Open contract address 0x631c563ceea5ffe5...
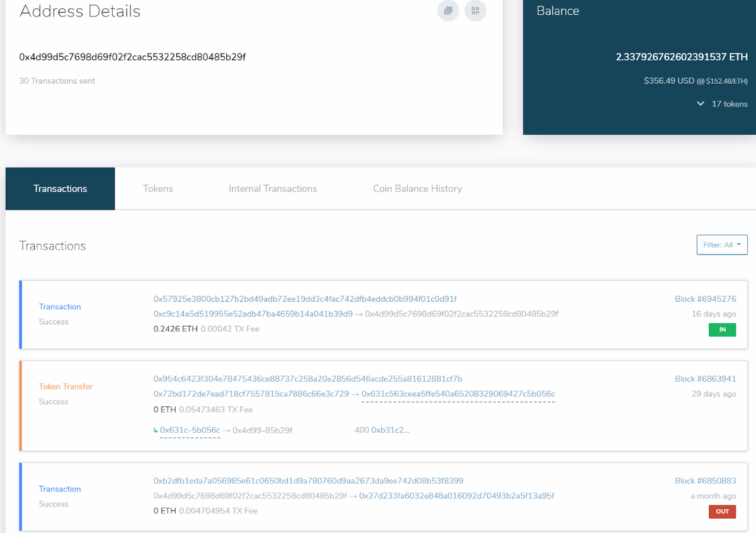The image size is (756, 533). point(458,394)
